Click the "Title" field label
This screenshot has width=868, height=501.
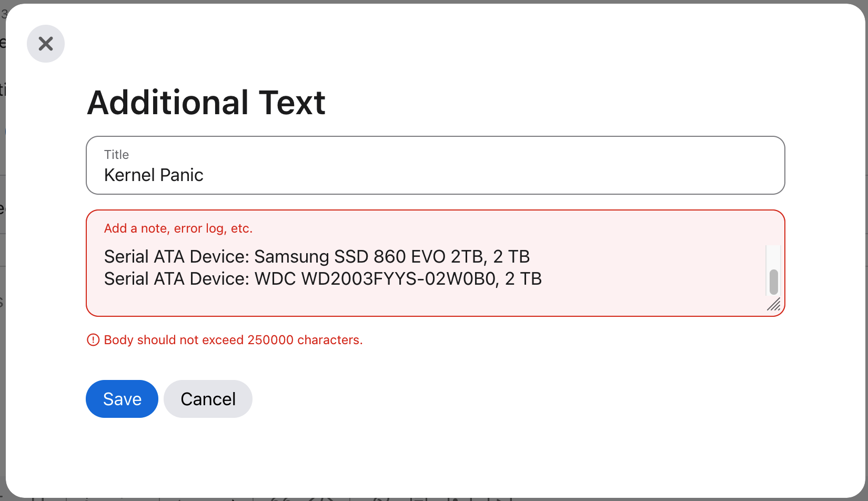click(116, 155)
